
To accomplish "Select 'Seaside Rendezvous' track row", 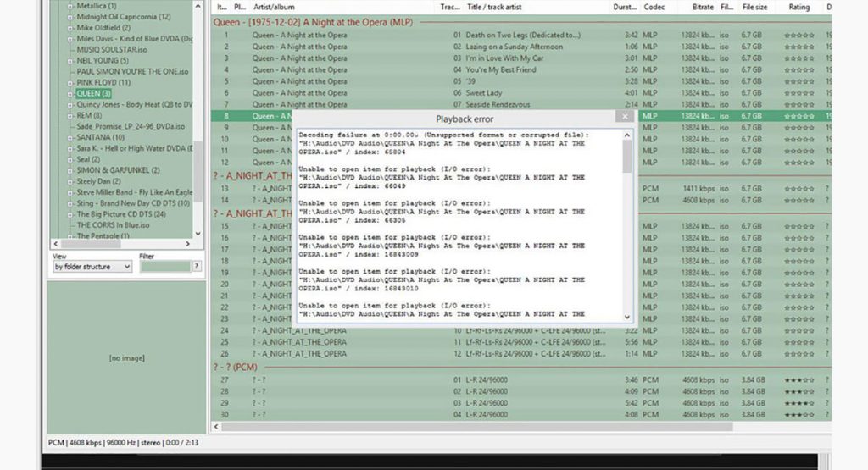I will pyautogui.click(x=520, y=104).
